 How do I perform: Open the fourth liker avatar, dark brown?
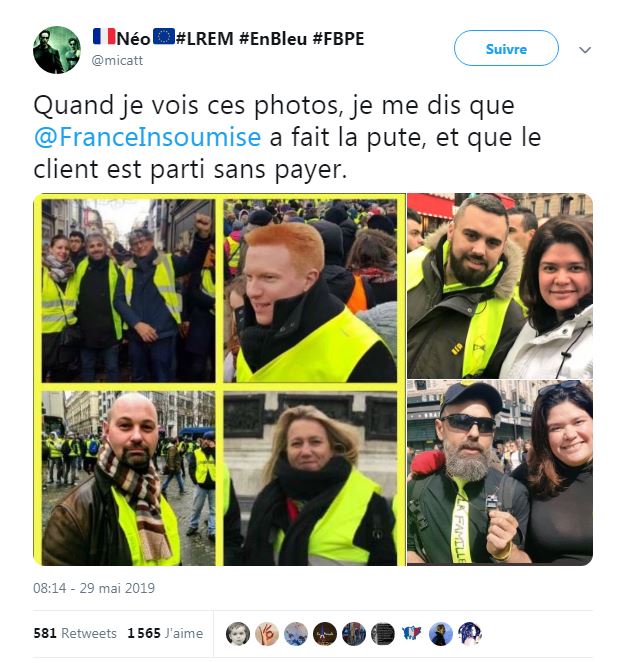(325, 634)
